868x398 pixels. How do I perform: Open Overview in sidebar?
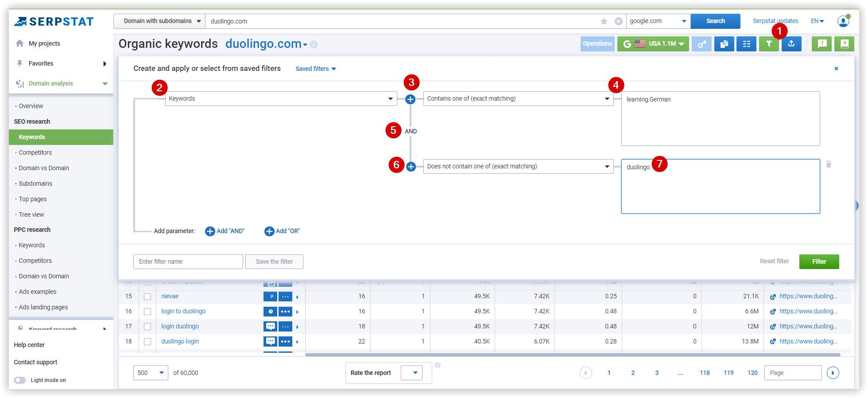[31, 106]
